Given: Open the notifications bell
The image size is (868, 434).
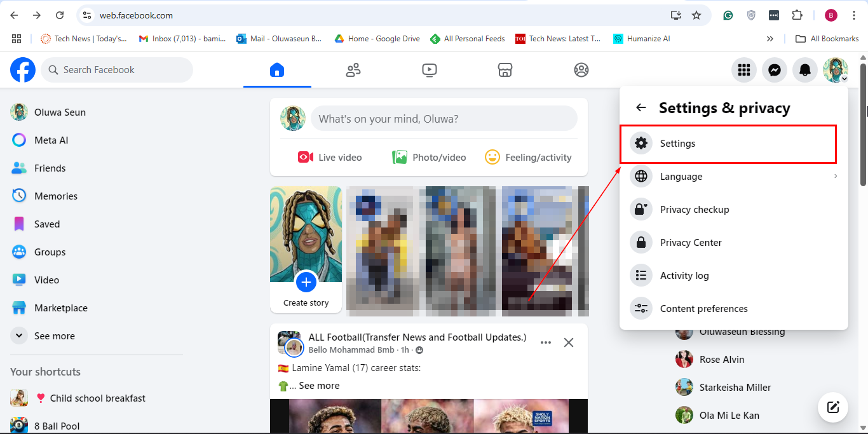Looking at the screenshot, I should [x=804, y=70].
